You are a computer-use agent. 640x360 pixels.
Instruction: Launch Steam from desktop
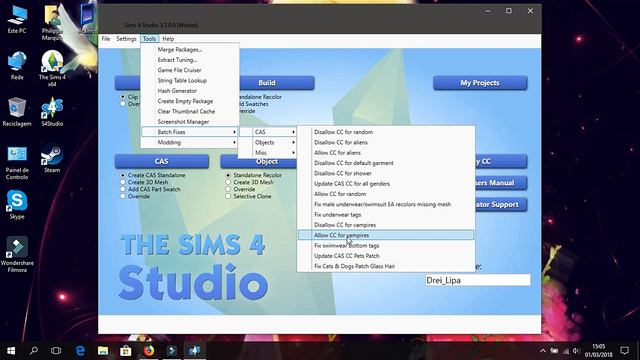click(x=52, y=159)
